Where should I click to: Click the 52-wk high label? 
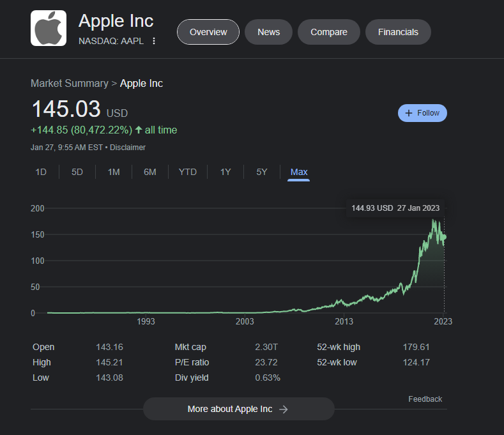(339, 347)
